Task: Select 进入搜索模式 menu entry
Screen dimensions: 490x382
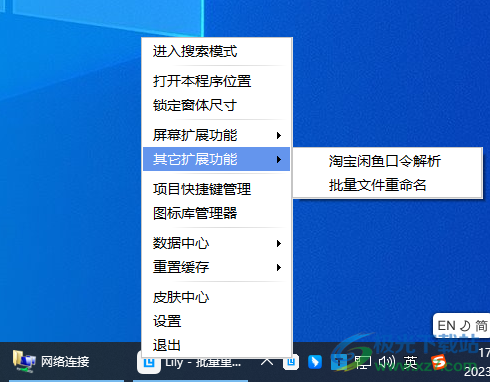Action: point(217,51)
